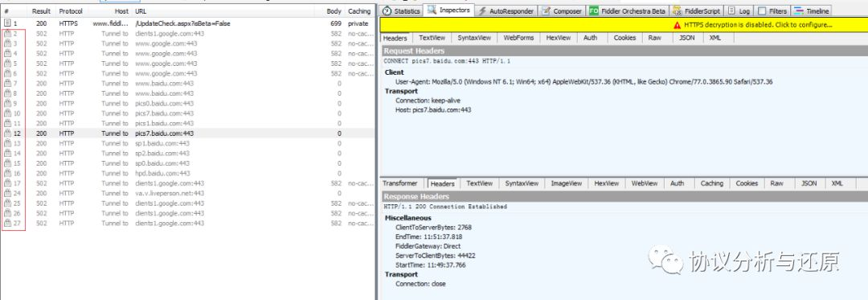Select the response Caching tab
Image resolution: width=868 pixels, height=300 pixels.
[712, 183]
